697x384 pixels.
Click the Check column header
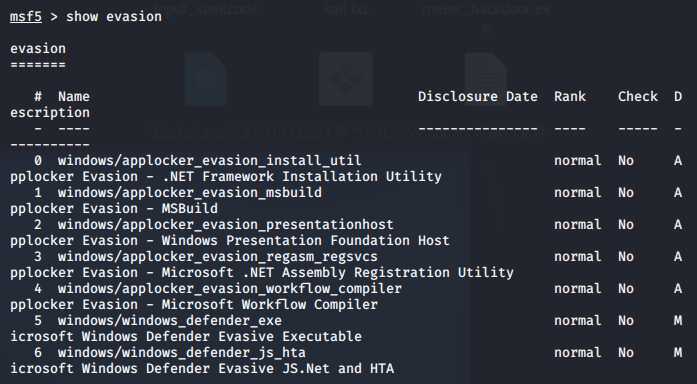(x=637, y=97)
